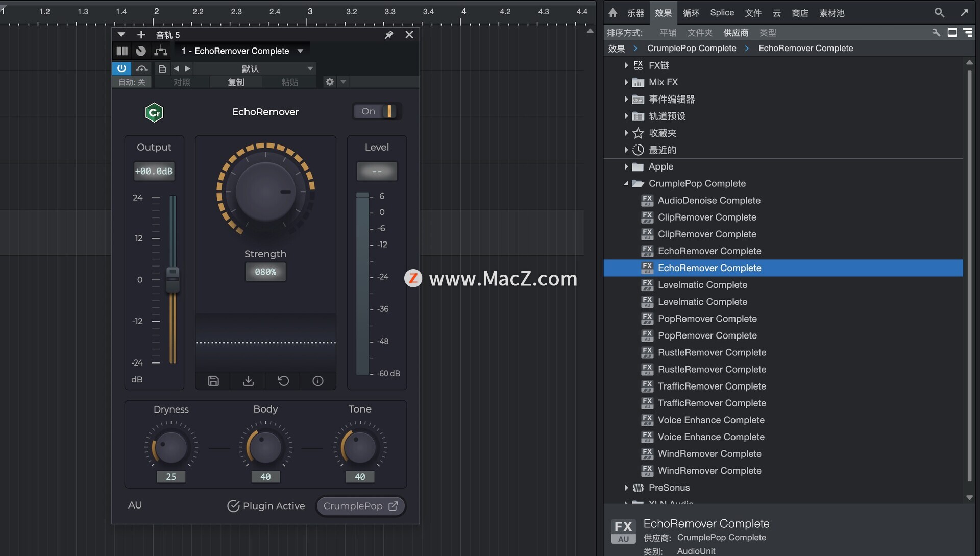Expand the 轨道预设 folder

click(626, 116)
